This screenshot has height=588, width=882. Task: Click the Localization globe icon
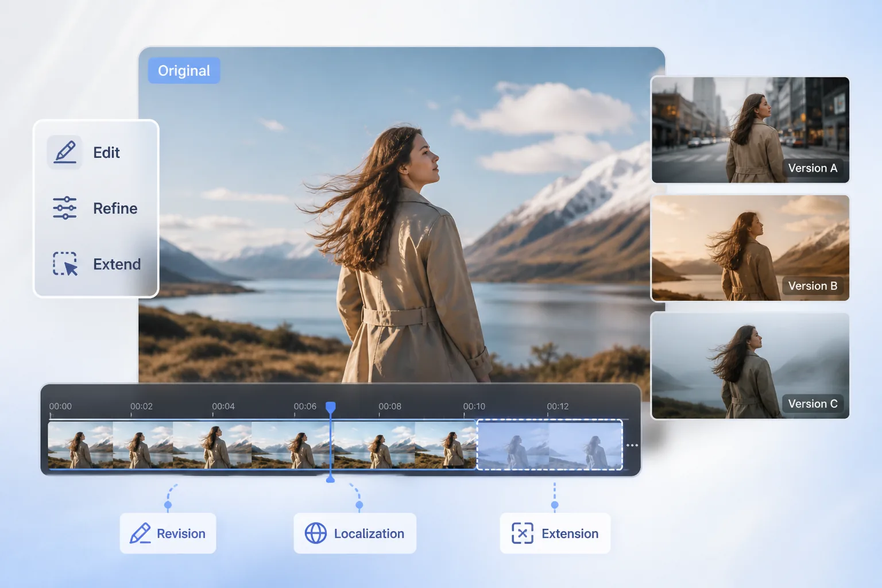click(x=316, y=533)
